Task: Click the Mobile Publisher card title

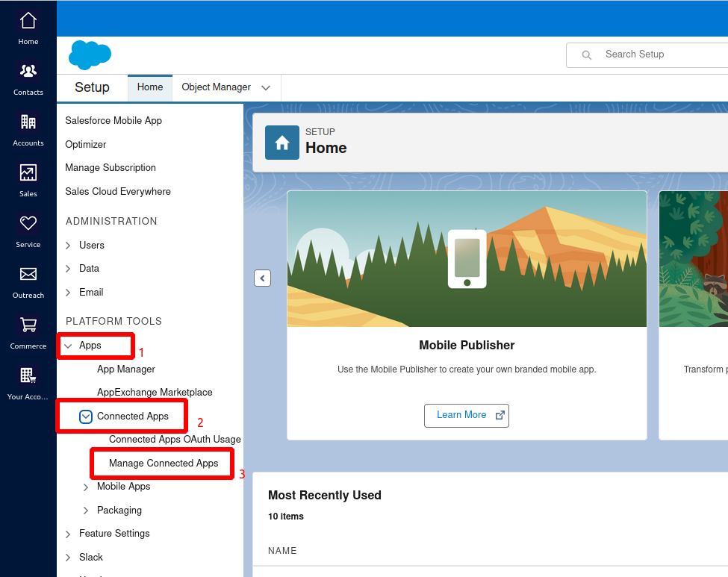Action: [467, 345]
